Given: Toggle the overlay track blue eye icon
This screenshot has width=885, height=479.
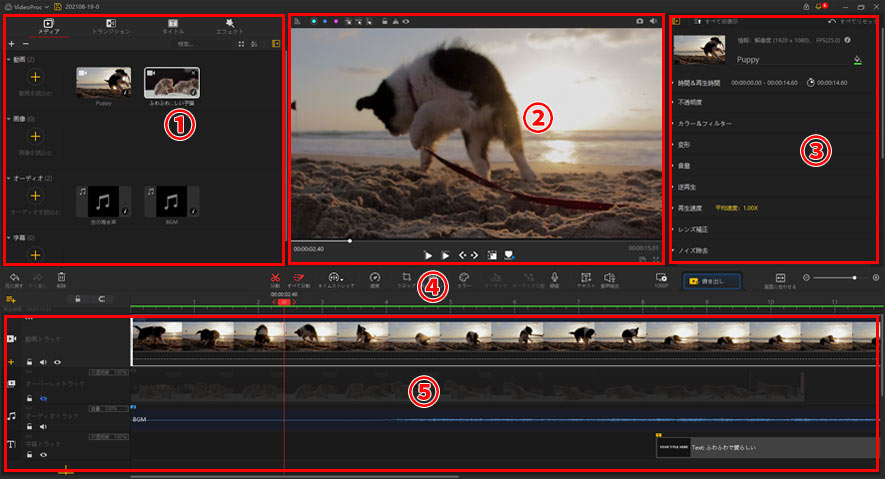Looking at the screenshot, I should click(43, 398).
